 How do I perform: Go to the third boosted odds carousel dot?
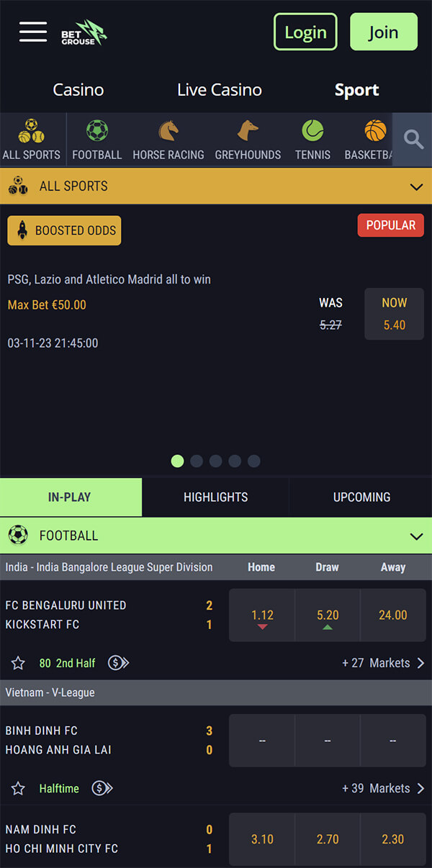[215, 461]
